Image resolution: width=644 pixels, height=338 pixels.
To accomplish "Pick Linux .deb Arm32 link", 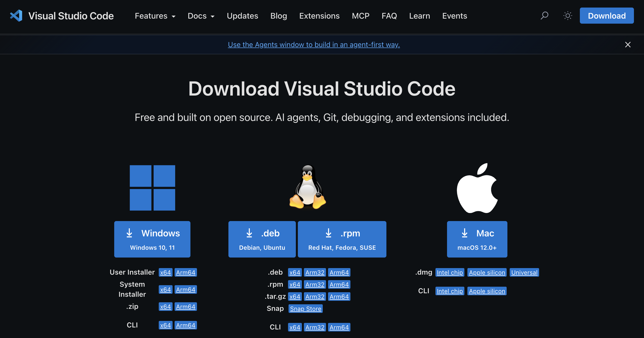I will click(315, 272).
